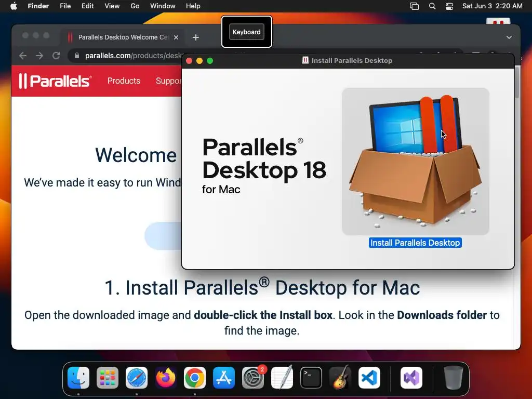
Task: Open Visual Studio (purple) from the Dock
Action: (411, 378)
